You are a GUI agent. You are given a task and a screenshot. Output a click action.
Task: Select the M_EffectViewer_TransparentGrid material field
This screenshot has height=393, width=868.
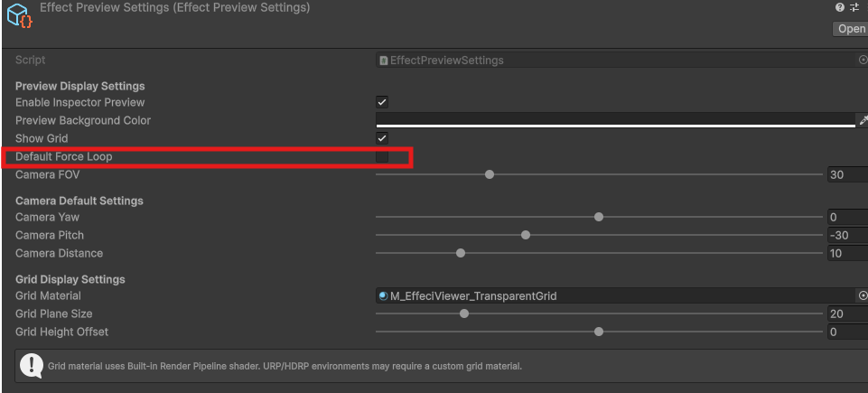(614, 295)
